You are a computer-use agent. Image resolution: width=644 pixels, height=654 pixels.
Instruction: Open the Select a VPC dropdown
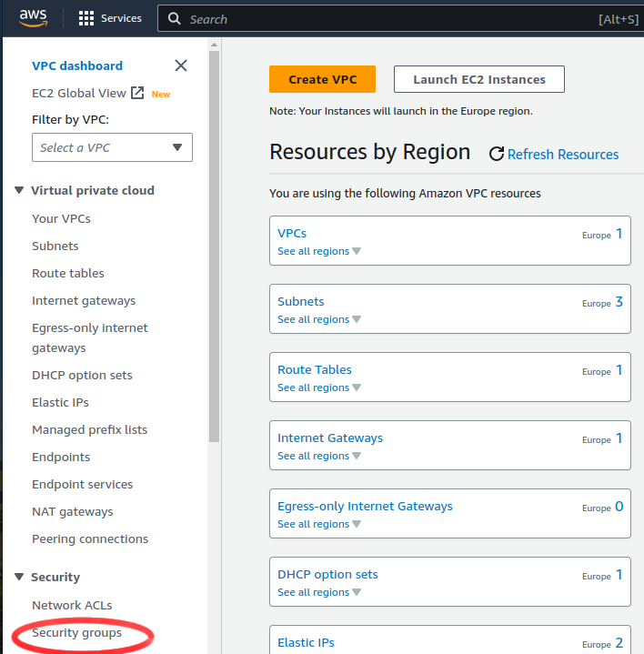[112, 147]
